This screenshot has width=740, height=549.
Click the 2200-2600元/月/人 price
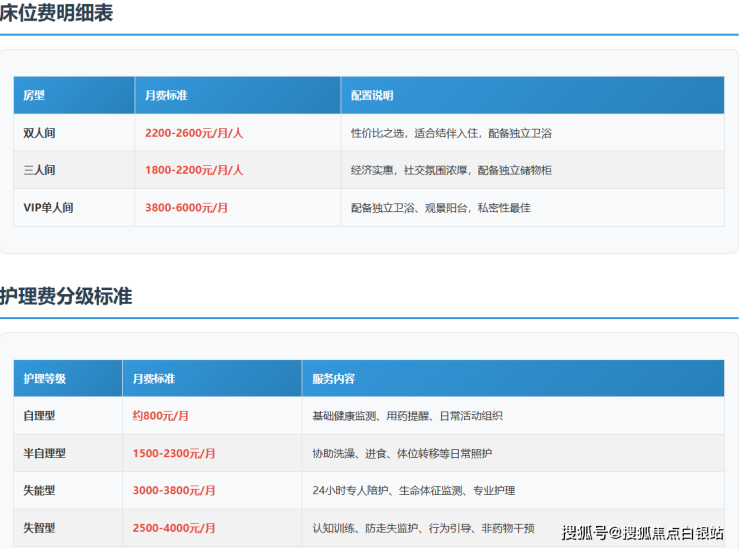194,133
